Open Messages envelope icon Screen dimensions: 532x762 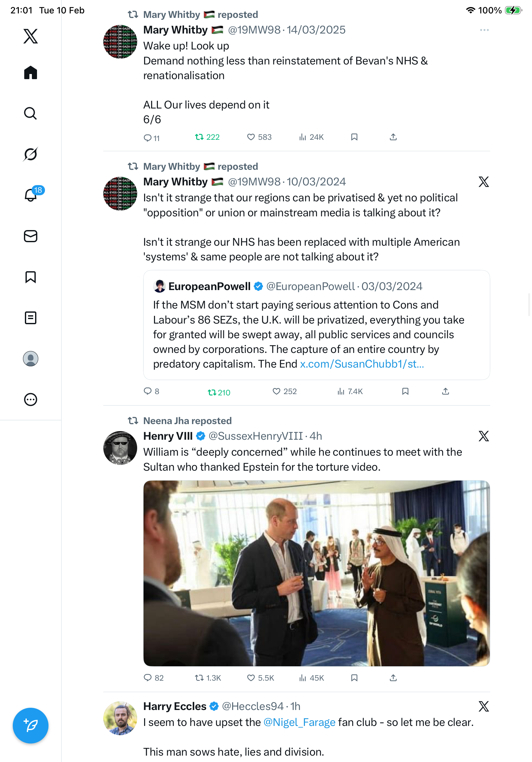(x=31, y=236)
